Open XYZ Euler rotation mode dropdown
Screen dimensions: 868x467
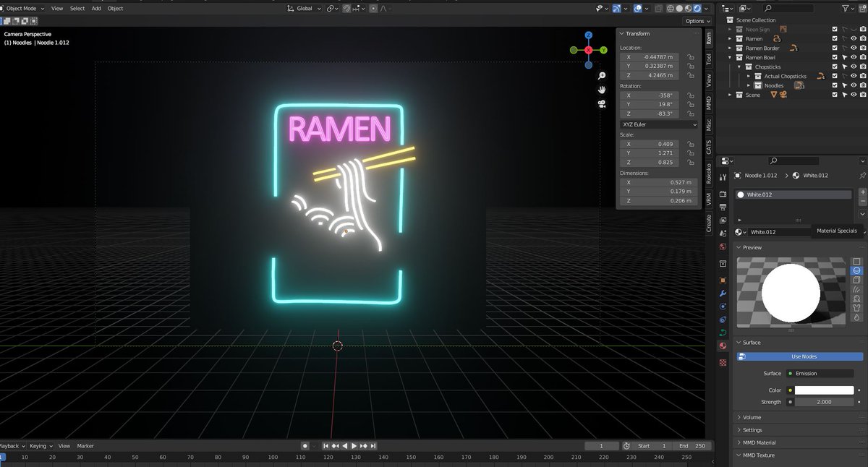(x=659, y=124)
